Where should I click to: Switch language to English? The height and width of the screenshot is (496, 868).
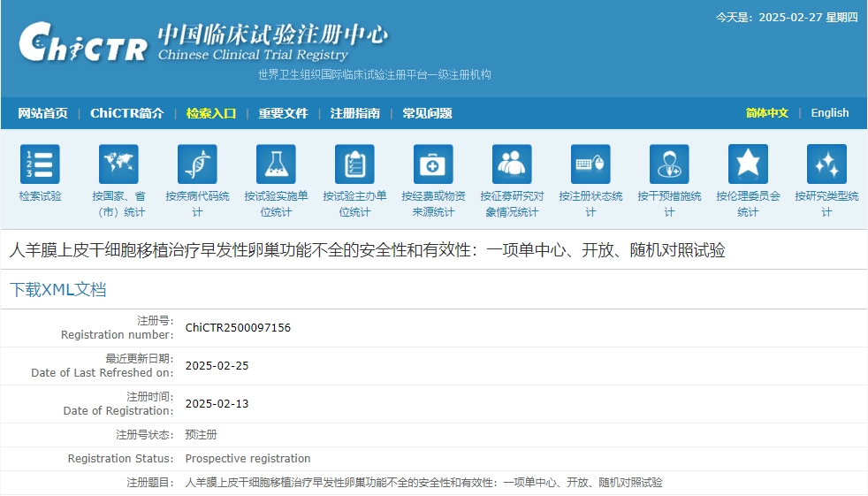[829, 113]
